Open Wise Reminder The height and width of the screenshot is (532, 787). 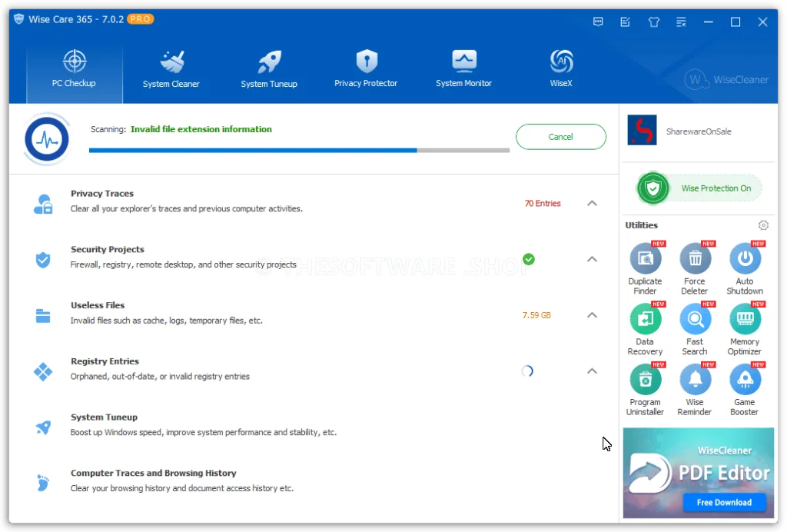click(695, 380)
